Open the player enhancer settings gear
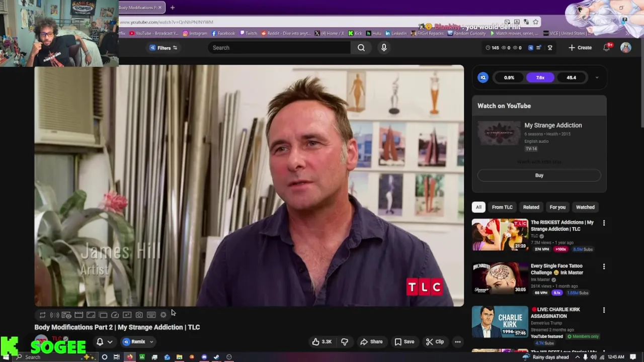Screen dimensions: 644x362 click(163, 315)
